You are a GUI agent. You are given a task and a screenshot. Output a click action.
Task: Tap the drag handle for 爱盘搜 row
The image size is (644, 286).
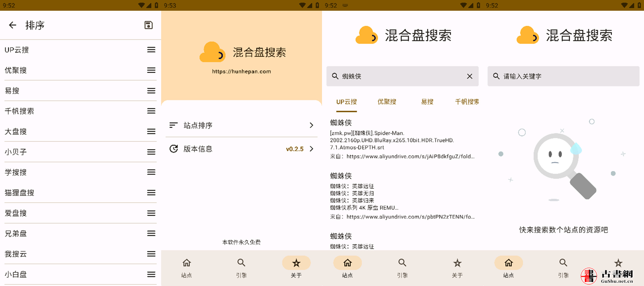pyautogui.click(x=151, y=213)
